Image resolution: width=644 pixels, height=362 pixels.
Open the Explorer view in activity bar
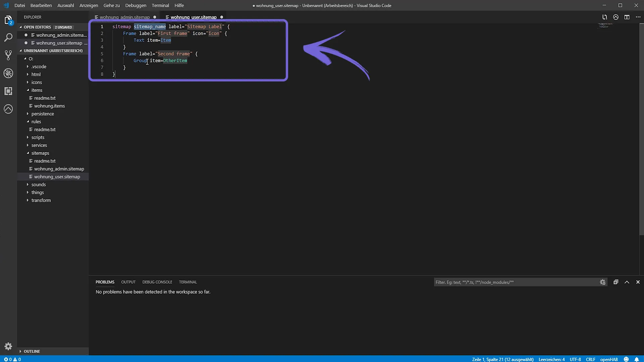click(8, 20)
